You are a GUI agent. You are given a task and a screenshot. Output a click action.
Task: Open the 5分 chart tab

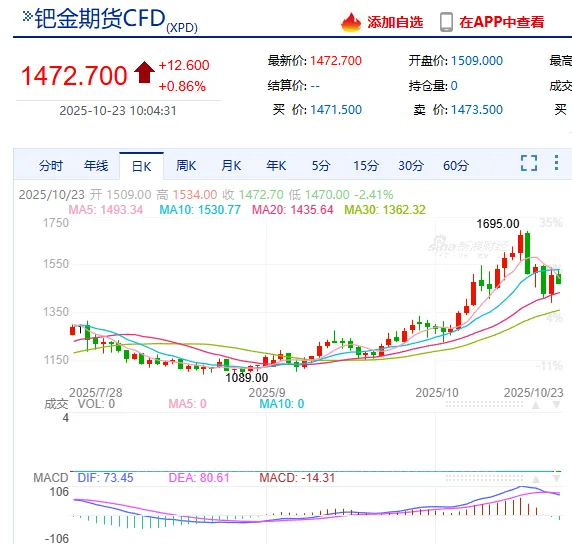pyautogui.click(x=321, y=166)
